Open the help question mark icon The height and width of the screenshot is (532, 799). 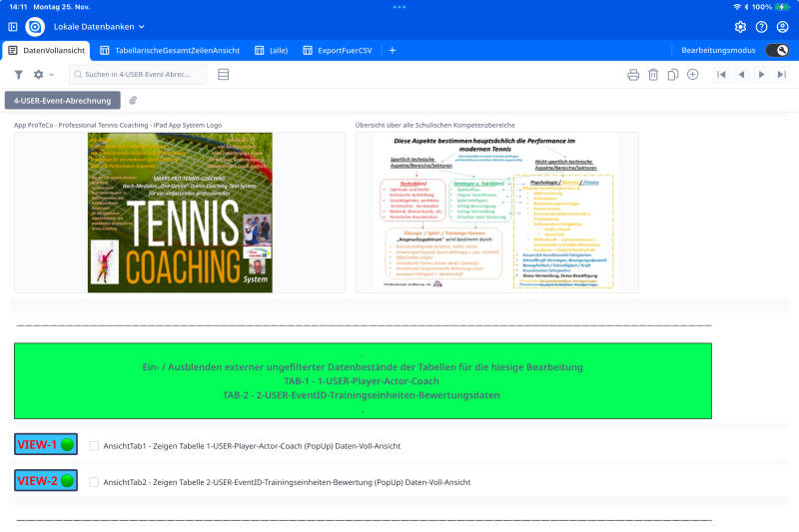(761, 27)
